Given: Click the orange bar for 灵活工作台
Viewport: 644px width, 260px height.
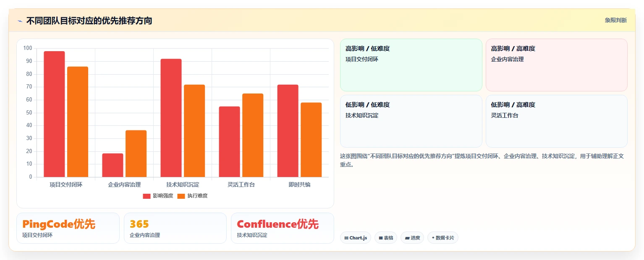Looking at the screenshot, I should pos(253,135).
